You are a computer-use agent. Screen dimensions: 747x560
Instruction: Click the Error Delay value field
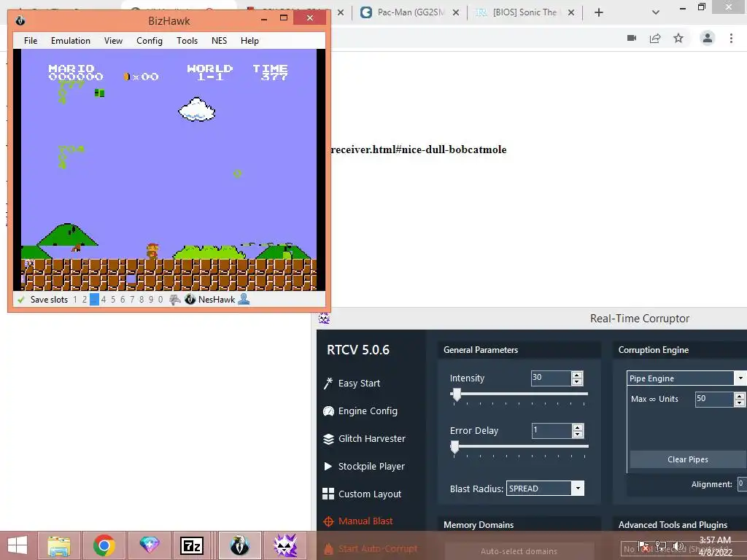[x=551, y=430]
